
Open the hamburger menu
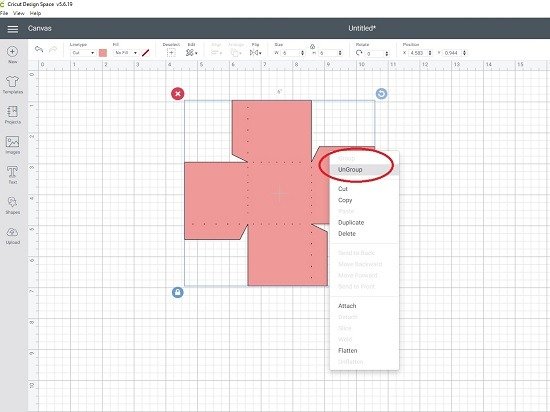pos(13,29)
